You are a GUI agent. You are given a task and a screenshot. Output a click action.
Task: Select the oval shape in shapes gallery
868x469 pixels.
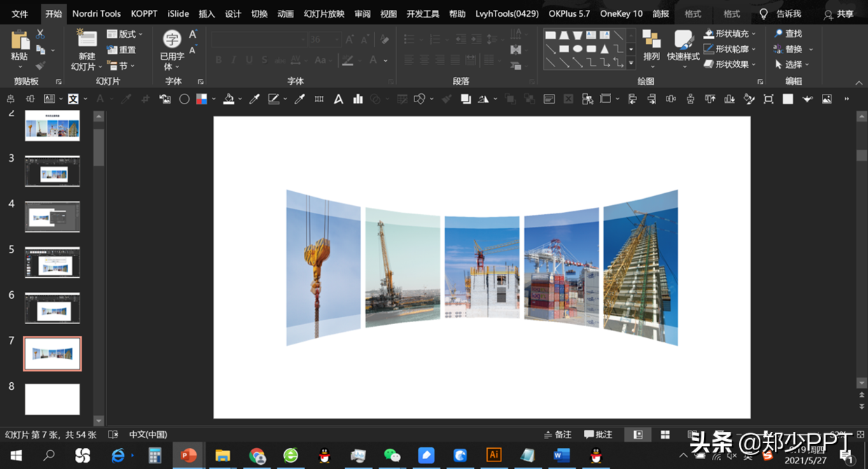click(577, 49)
